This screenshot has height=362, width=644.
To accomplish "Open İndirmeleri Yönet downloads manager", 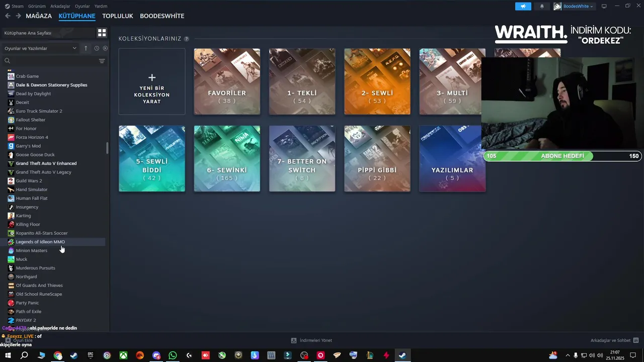I will [x=311, y=340].
